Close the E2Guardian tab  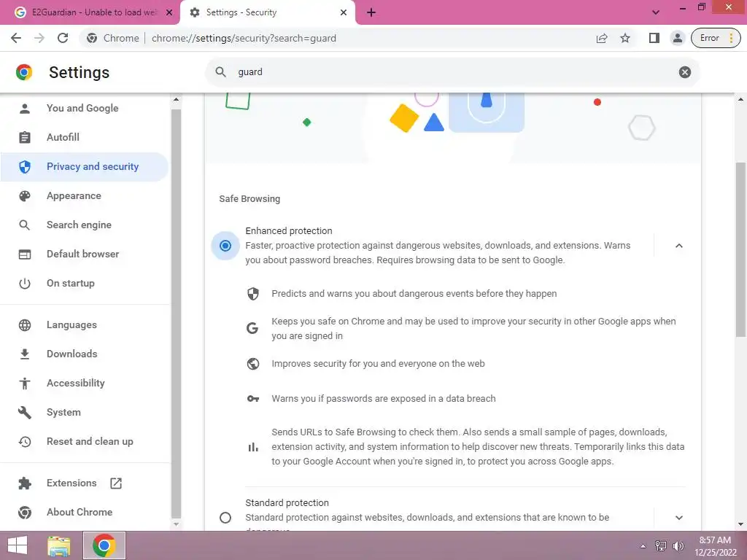tap(169, 12)
